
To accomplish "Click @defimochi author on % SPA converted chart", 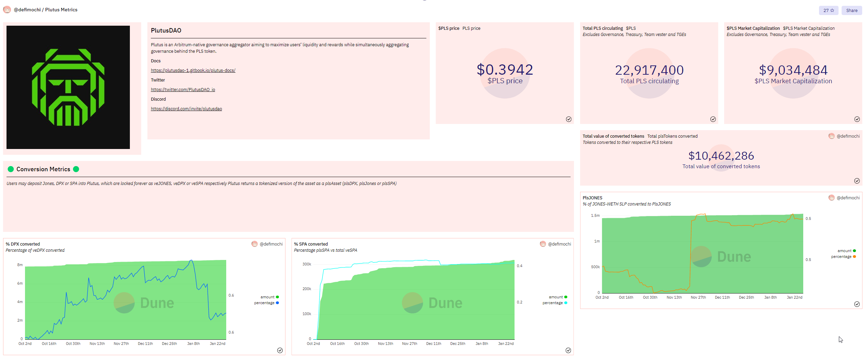I will pos(560,244).
